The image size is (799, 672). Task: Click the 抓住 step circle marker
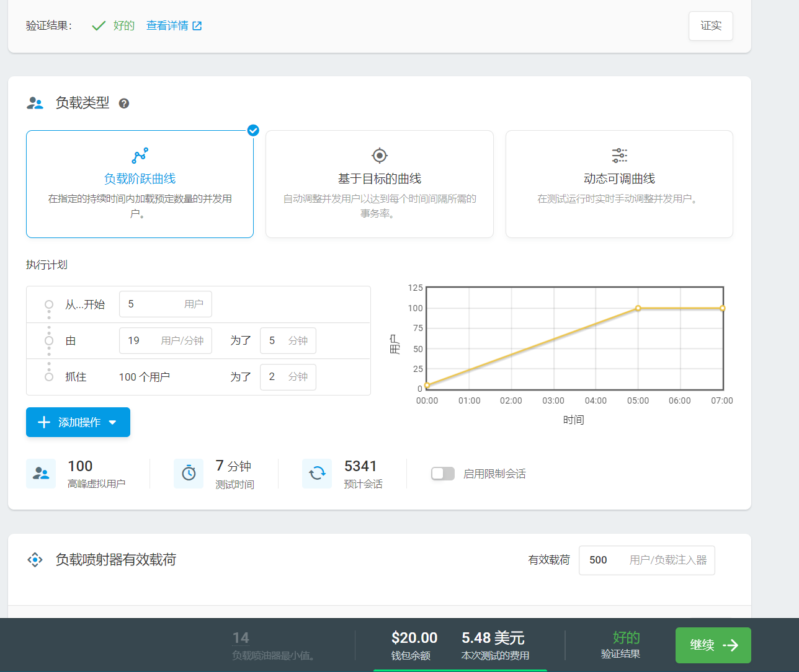[x=49, y=377]
